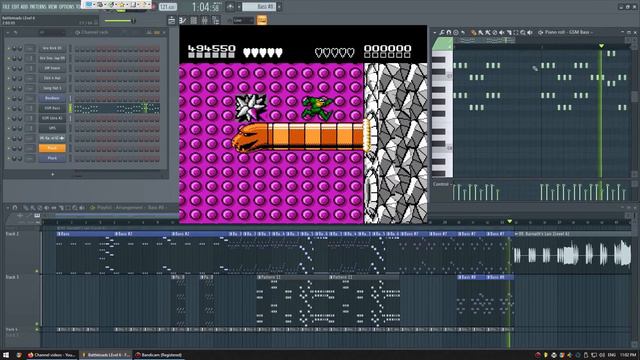Open Piano roll target channel 'GSM Bass' selector

(x=579, y=32)
